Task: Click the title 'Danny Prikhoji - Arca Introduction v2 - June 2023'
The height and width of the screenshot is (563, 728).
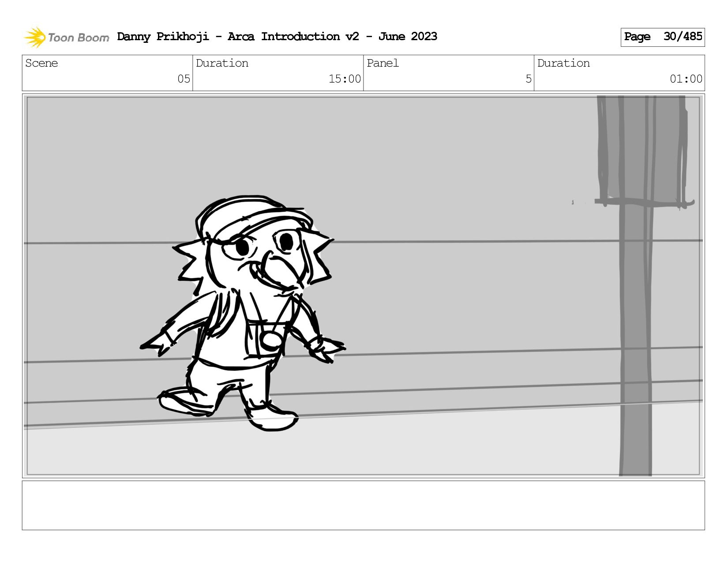Action: point(277,37)
